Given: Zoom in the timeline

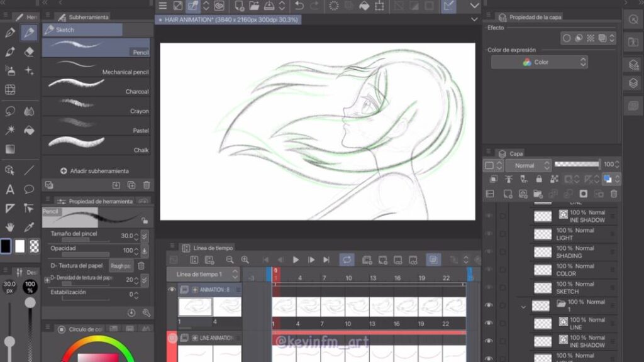Looking at the screenshot, I should tap(245, 260).
